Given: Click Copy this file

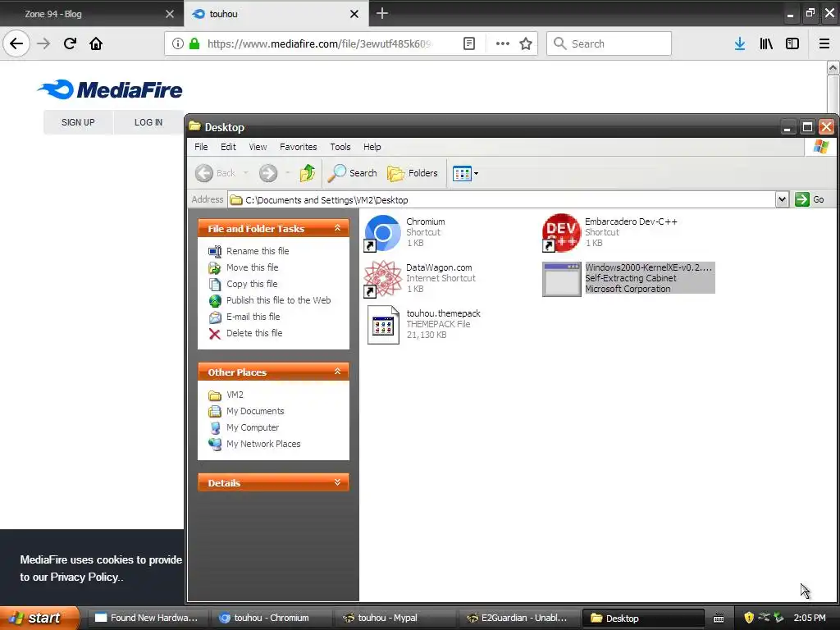Looking at the screenshot, I should coord(252,284).
